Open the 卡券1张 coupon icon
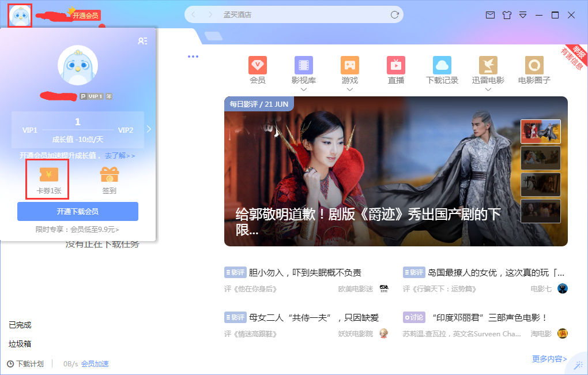 point(49,179)
